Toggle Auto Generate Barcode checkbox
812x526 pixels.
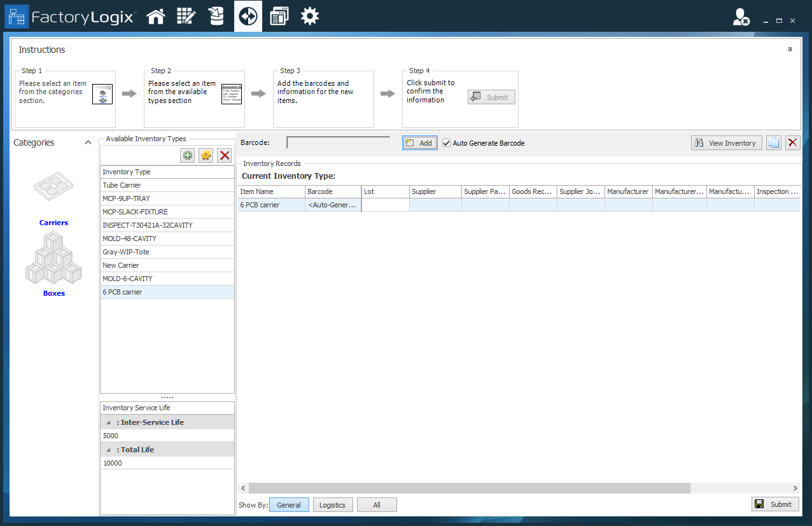[x=447, y=143]
